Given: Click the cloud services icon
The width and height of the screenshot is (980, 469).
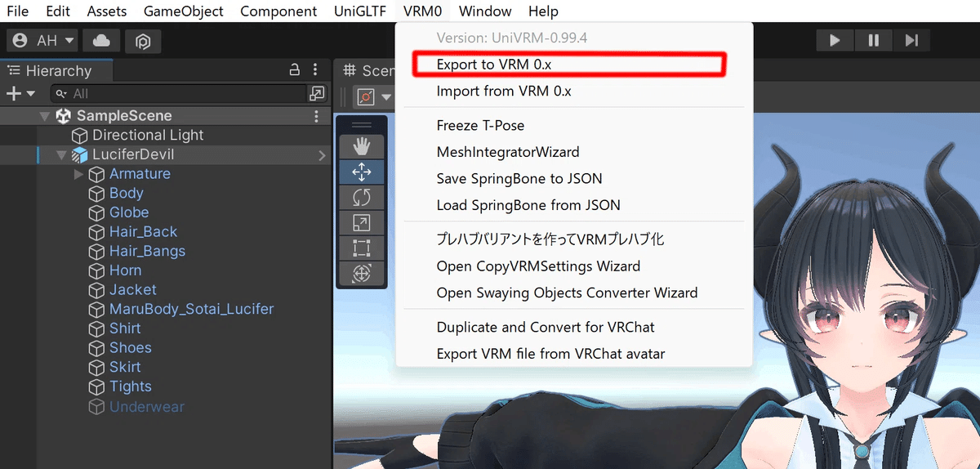Looking at the screenshot, I should click(x=101, y=40).
